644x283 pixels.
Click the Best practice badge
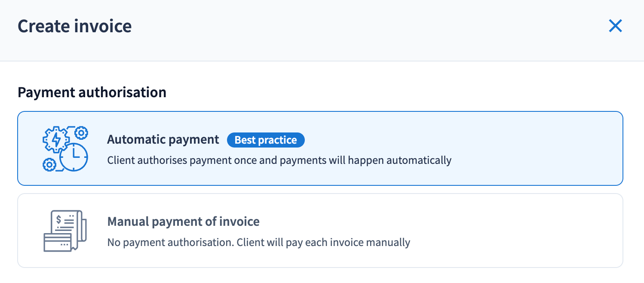(266, 140)
